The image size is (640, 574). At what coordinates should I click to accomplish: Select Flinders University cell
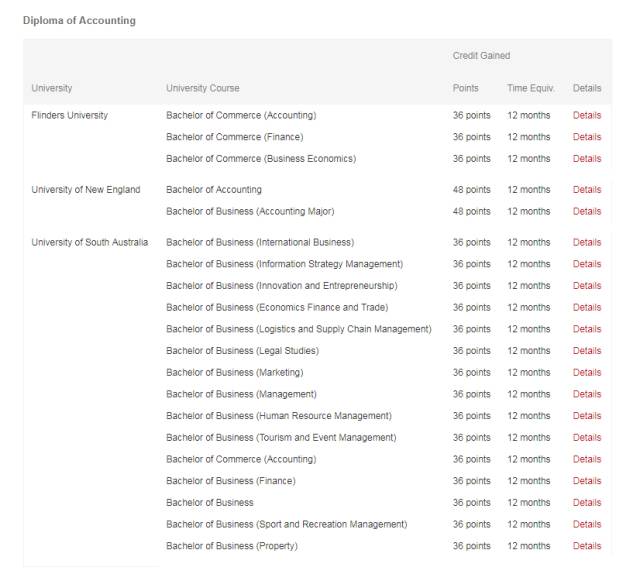pos(69,116)
